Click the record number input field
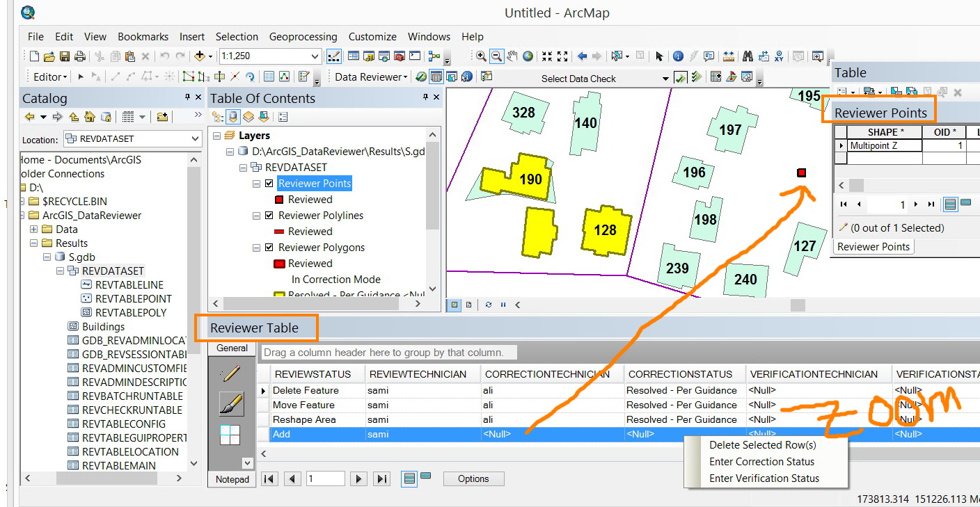980x507 pixels. (325, 478)
